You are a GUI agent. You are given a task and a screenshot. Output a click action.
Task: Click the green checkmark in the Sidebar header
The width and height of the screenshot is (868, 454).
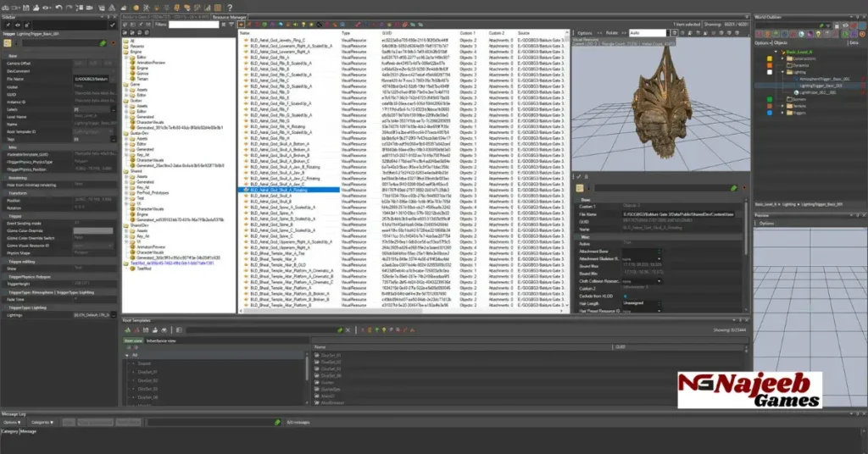(111, 25)
